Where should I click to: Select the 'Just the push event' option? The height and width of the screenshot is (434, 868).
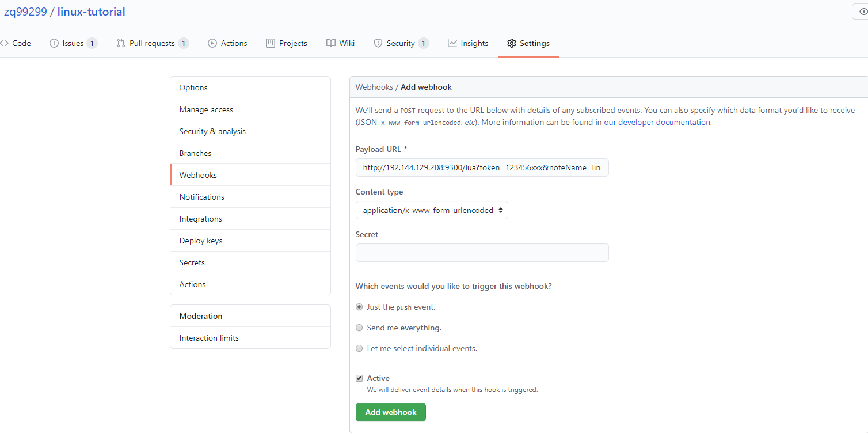(359, 307)
